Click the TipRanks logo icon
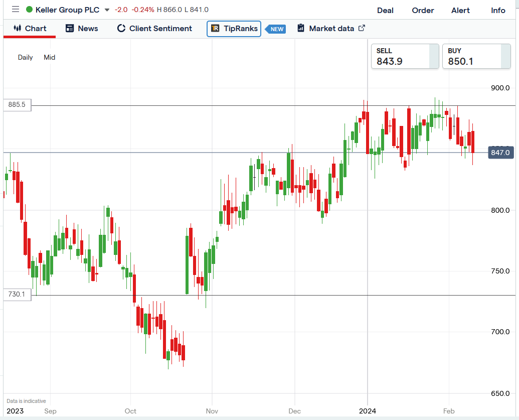519x420 pixels. tap(215, 28)
